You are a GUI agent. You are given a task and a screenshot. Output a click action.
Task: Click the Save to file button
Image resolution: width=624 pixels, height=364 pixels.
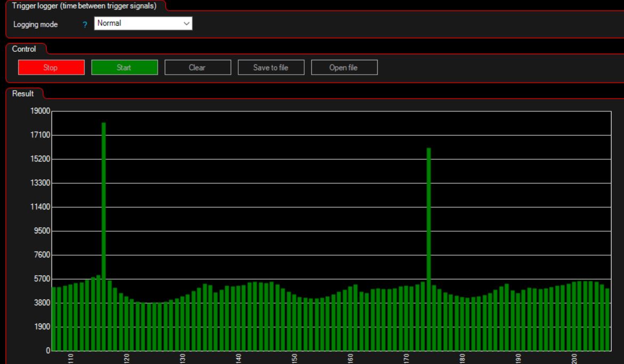[271, 68]
